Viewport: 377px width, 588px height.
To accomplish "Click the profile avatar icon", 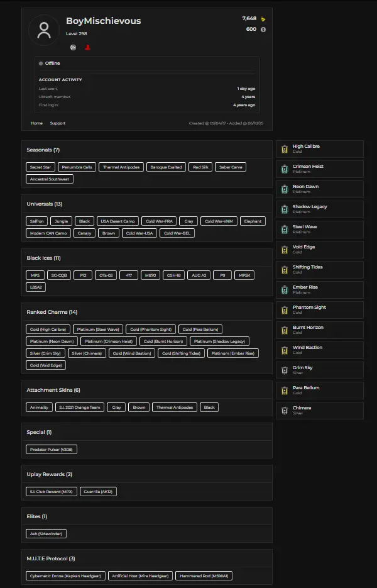I will pos(44,30).
